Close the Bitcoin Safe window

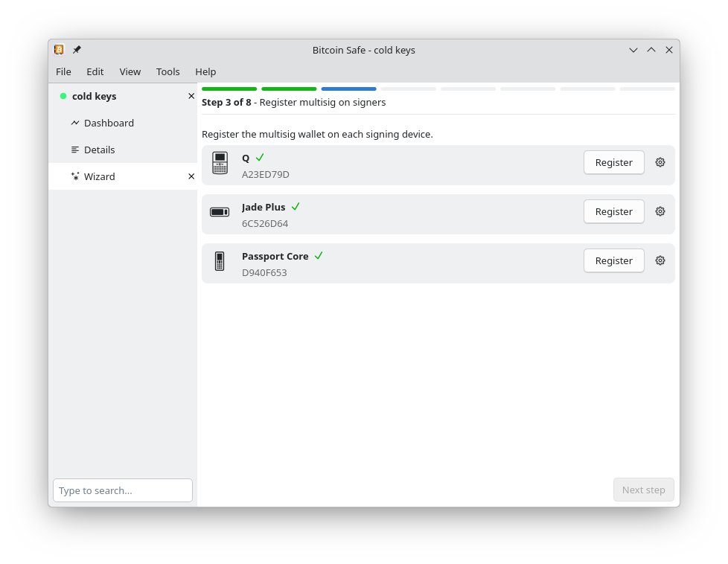tap(669, 50)
